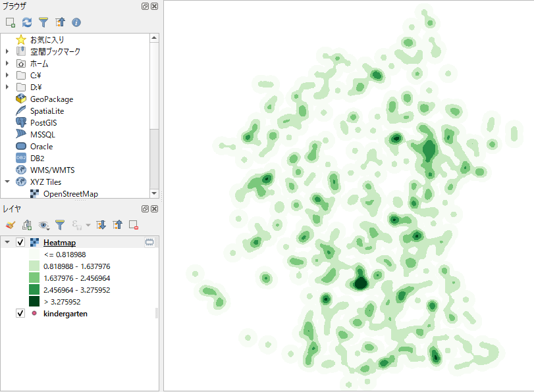This screenshot has width=534, height=392.
Task: Select the GeoPackage entry
Action: (x=51, y=99)
